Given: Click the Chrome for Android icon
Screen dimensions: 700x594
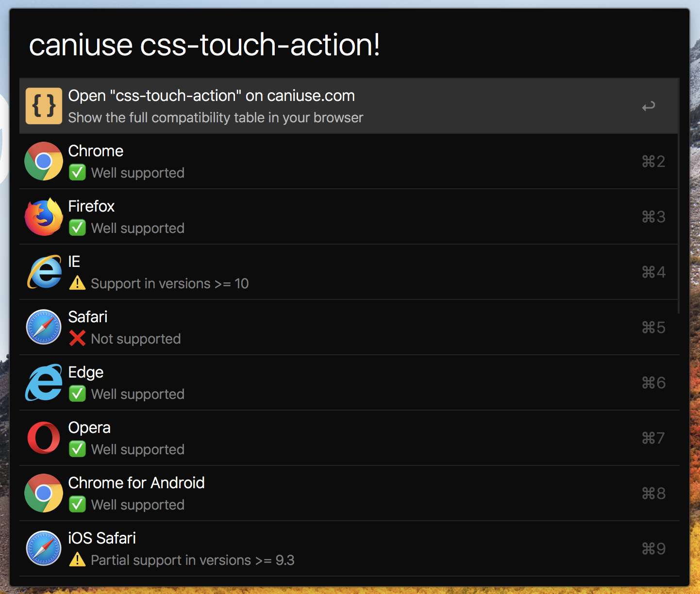Looking at the screenshot, I should coord(44,493).
